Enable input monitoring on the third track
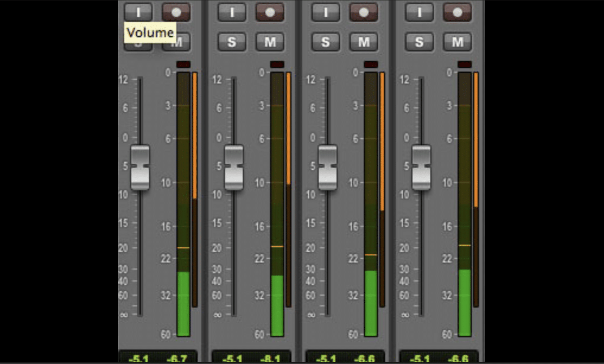The height and width of the screenshot is (364, 604). coord(326,12)
